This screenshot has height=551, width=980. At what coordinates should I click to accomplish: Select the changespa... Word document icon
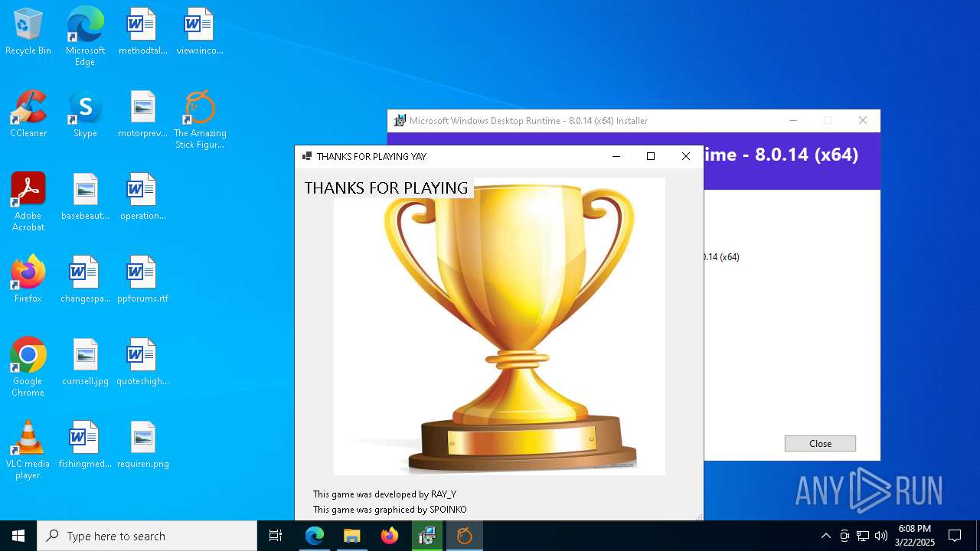[85, 280]
